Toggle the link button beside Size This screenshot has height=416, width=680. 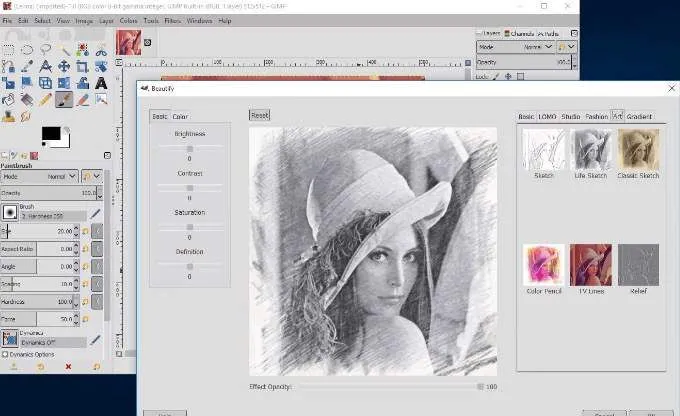[x=97, y=231]
